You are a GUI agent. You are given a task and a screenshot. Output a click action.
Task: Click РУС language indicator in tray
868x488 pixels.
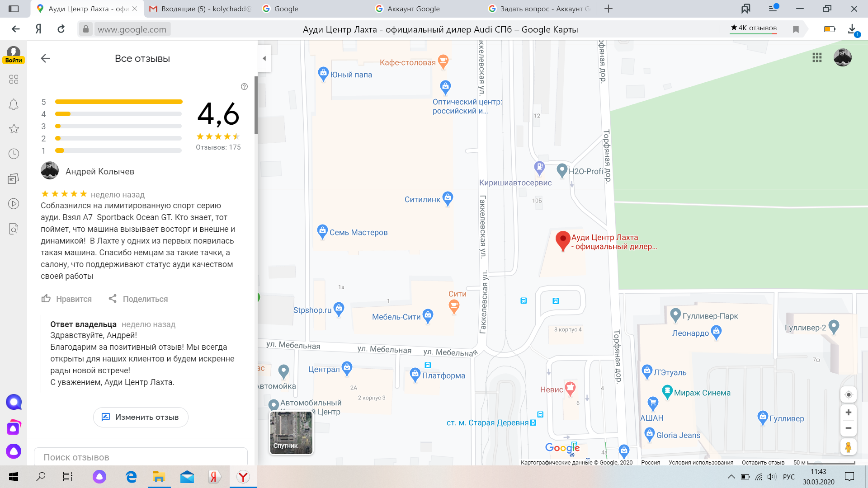788,477
